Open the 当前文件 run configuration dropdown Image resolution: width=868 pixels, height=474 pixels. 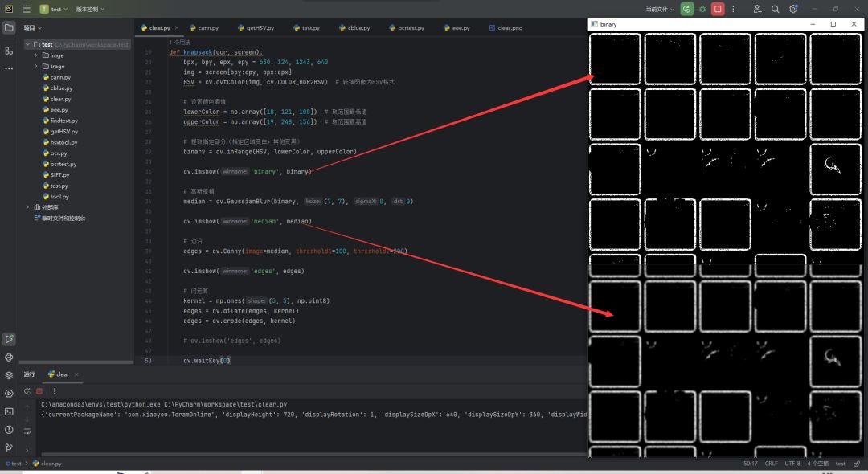coord(660,9)
